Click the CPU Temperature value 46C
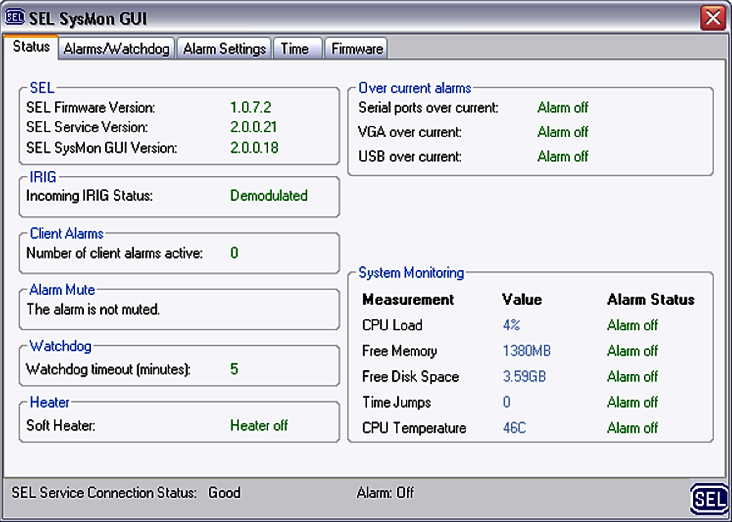The image size is (732, 522). click(514, 428)
